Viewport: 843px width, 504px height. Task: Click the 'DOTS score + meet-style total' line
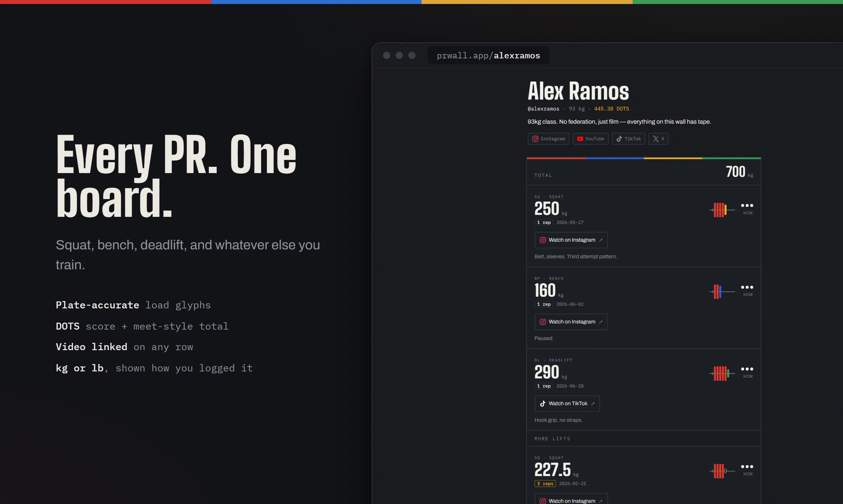142,326
